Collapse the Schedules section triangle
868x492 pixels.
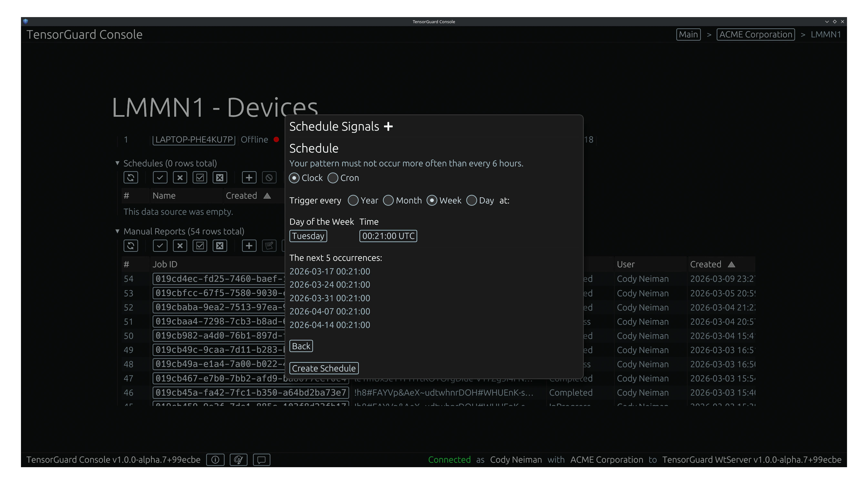(117, 163)
